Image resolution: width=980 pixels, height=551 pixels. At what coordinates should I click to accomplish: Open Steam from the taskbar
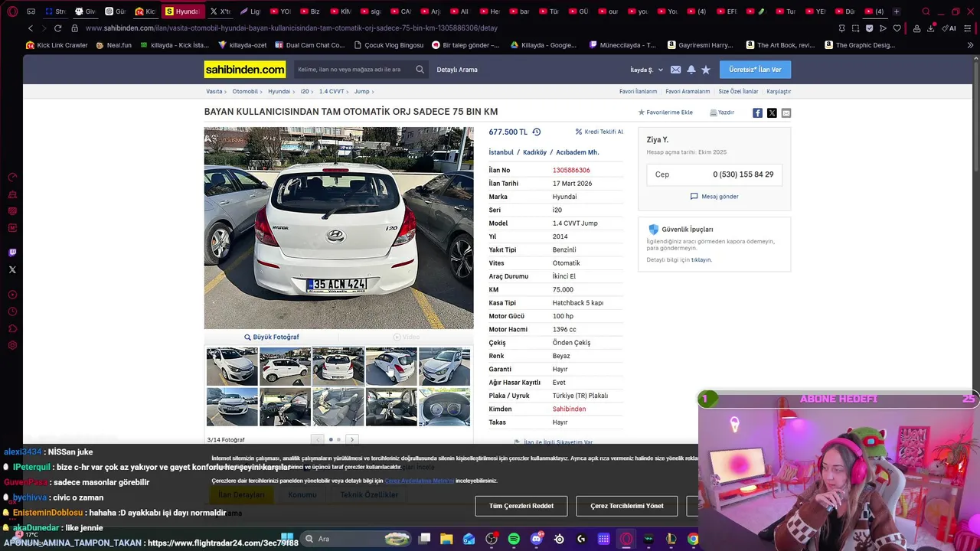[559, 539]
